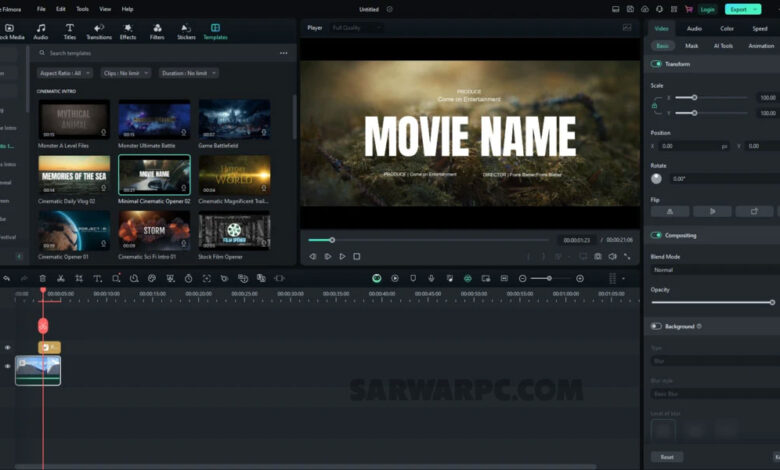The height and width of the screenshot is (470, 780).
Task: Click the stopwatch duration icon in toolbar
Action: click(x=189, y=279)
